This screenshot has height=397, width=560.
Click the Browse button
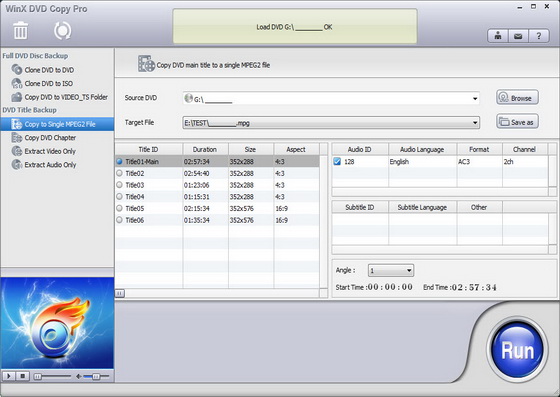pyautogui.click(x=517, y=97)
